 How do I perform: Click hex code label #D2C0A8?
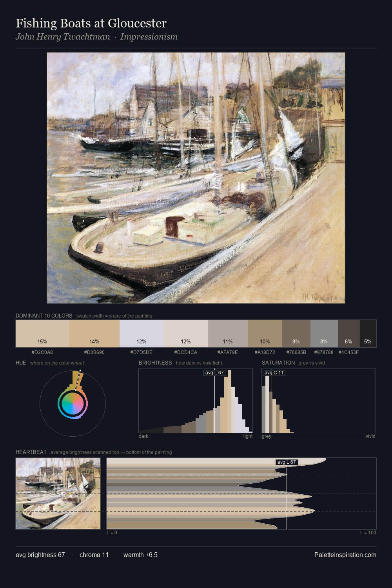pyautogui.click(x=42, y=352)
